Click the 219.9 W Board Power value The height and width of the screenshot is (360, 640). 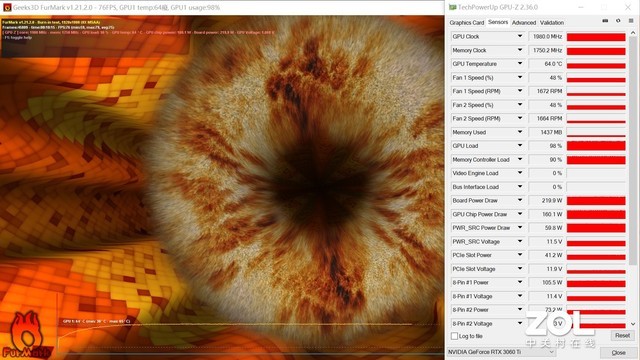[552, 200]
